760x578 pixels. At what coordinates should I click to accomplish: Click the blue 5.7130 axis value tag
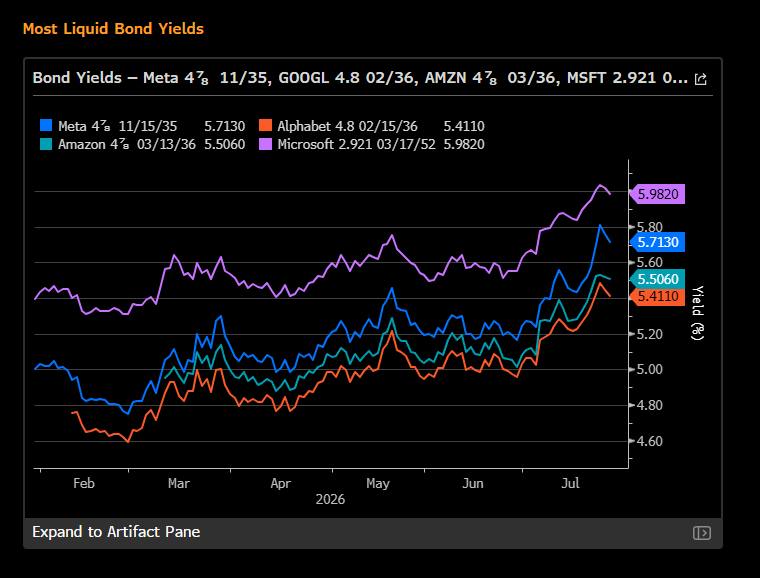tap(657, 242)
